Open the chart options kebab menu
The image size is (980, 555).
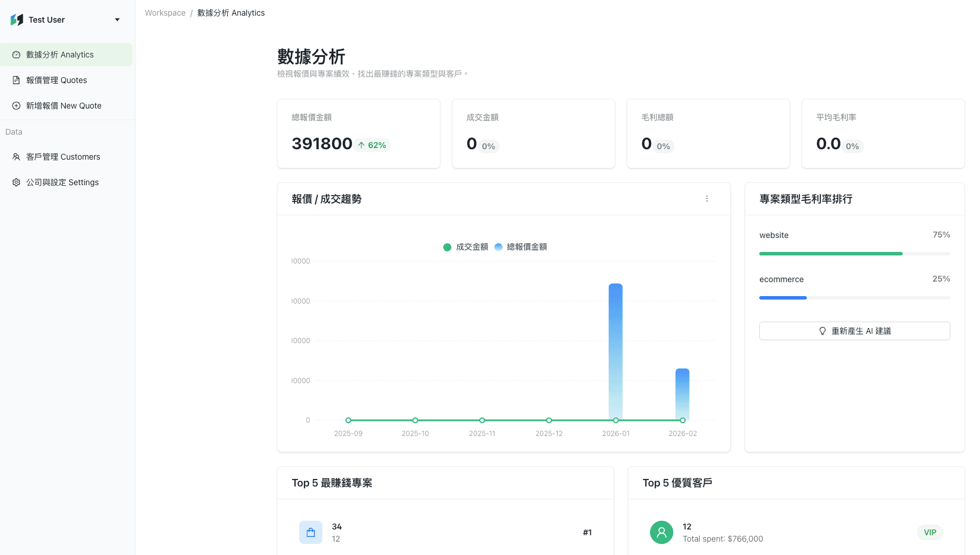[707, 199]
